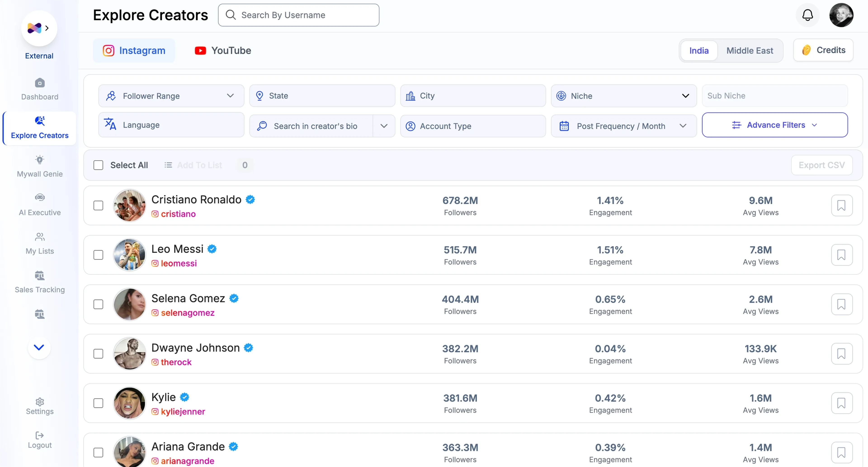The image size is (868, 467).
Task: Open the Dashboard from sidebar
Action: tap(40, 89)
